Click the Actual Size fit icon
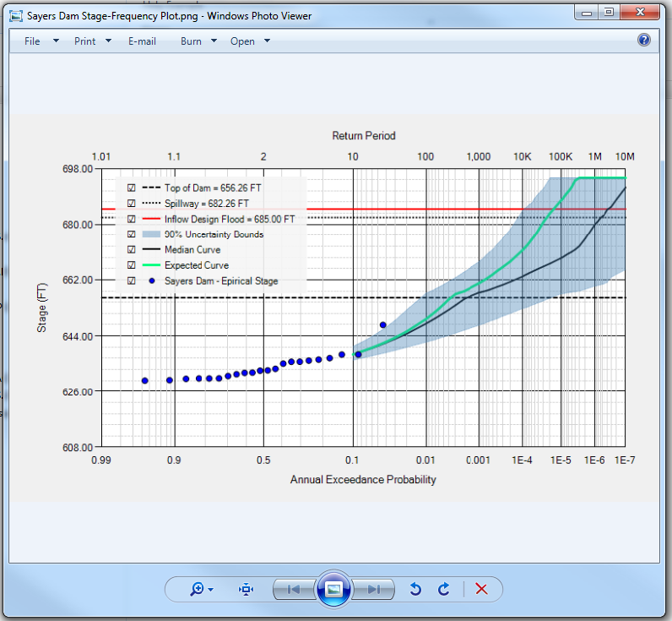 coord(246,589)
